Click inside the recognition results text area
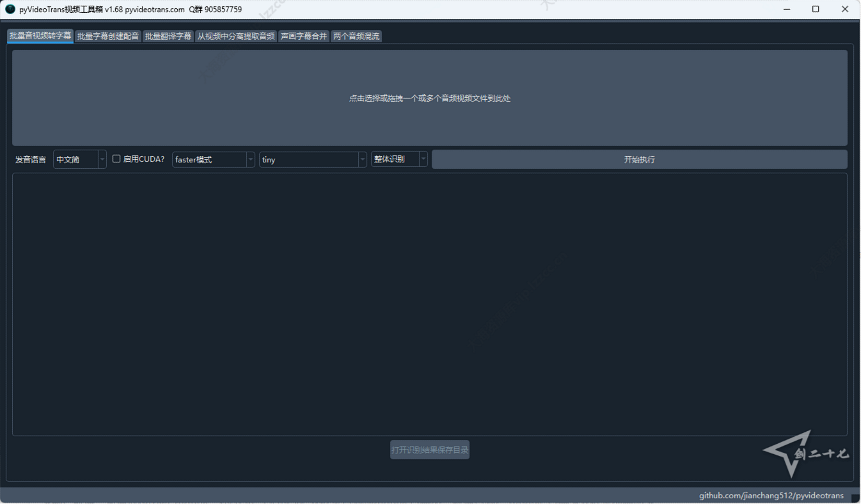 click(430, 304)
